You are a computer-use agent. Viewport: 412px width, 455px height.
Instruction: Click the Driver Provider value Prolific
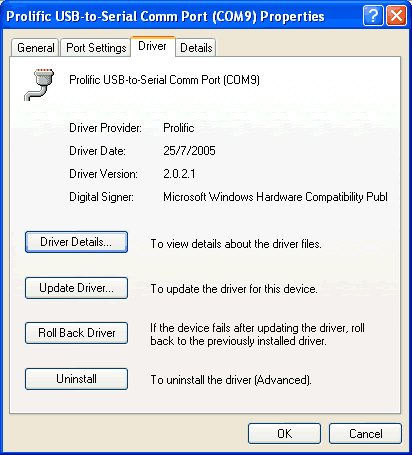[179, 128]
